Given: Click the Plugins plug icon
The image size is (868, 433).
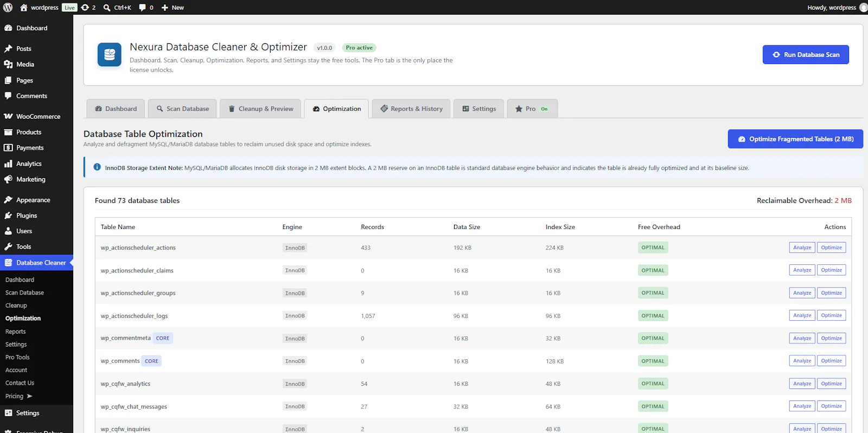Looking at the screenshot, I should click(8, 215).
